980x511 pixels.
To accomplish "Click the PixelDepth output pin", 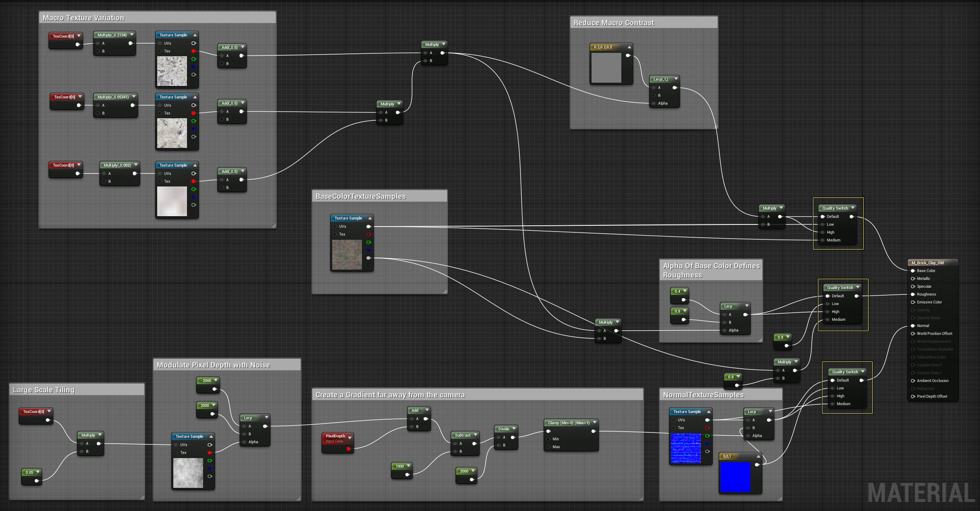I will click(349, 448).
